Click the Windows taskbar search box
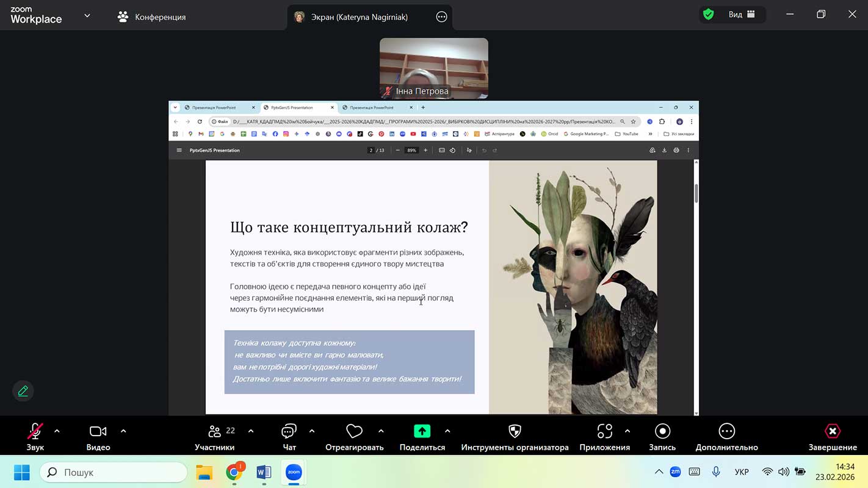Screen dimensions: 868x488 [x=114, y=472]
